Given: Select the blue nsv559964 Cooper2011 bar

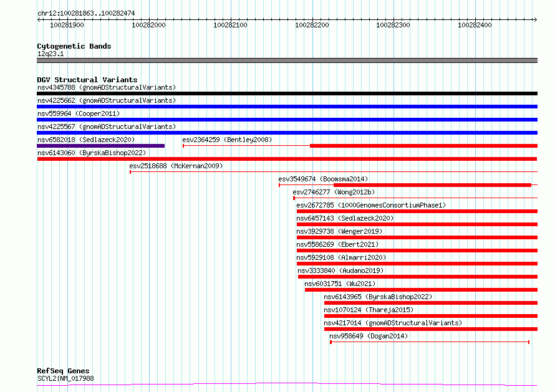Looking at the screenshot, I should 287,120.
